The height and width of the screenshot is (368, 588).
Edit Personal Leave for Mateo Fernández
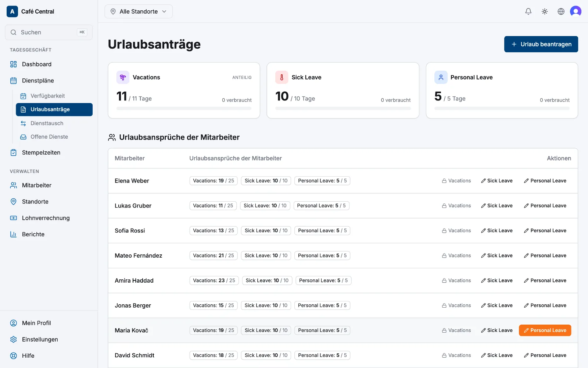point(545,255)
